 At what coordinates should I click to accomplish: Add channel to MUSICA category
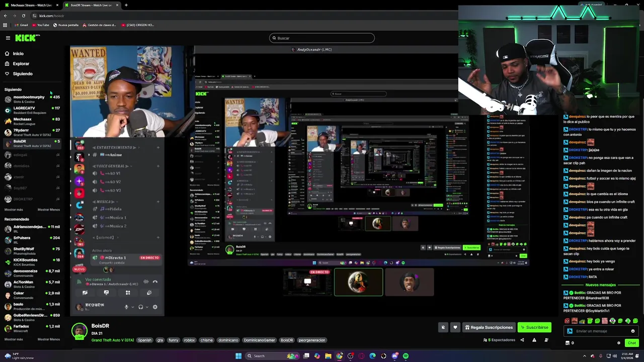pyautogui.click(x=158, y=202)
